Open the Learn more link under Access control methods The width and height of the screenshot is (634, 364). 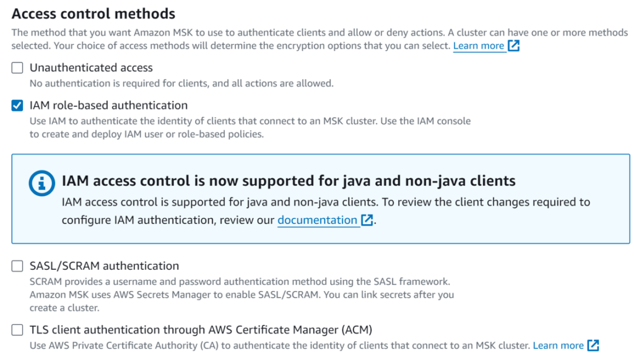479,46
